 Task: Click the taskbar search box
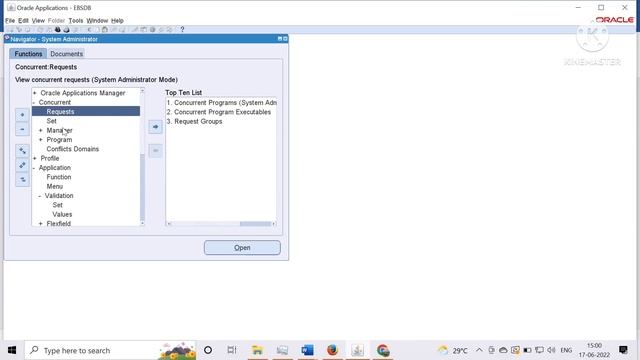[110, 350]
